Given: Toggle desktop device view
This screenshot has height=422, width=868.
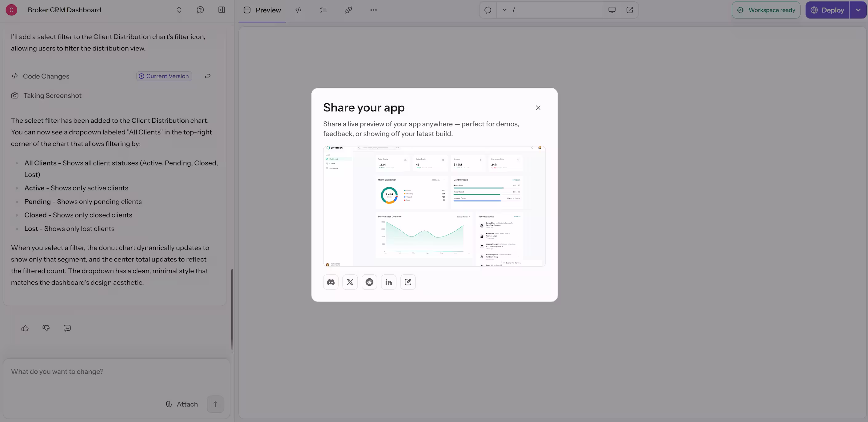Looking at the screenshot, I should click(612, 10).
